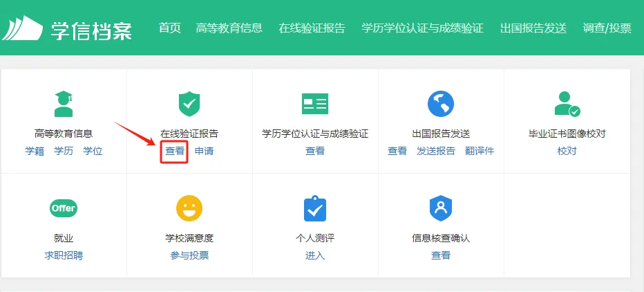This screenshot has height=292, width=644.
Task: Click the blue clipboard 个人测评 icon
Action: coord(315,208)
